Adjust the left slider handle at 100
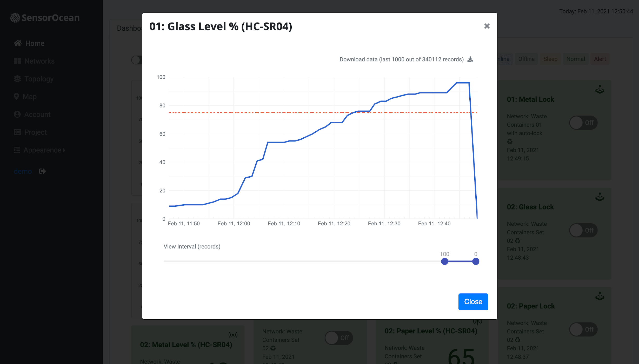 click(x=444, y=261)
